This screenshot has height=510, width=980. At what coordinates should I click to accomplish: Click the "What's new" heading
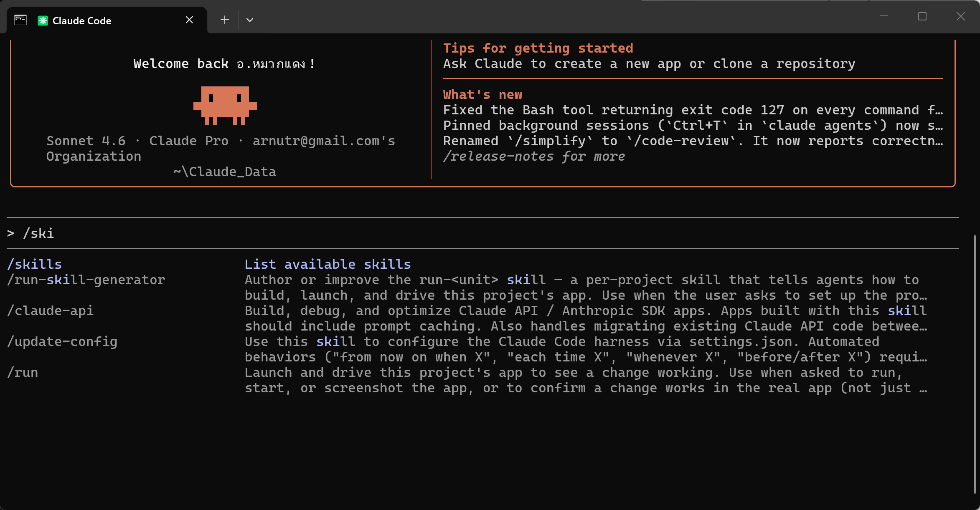[482, 94]
